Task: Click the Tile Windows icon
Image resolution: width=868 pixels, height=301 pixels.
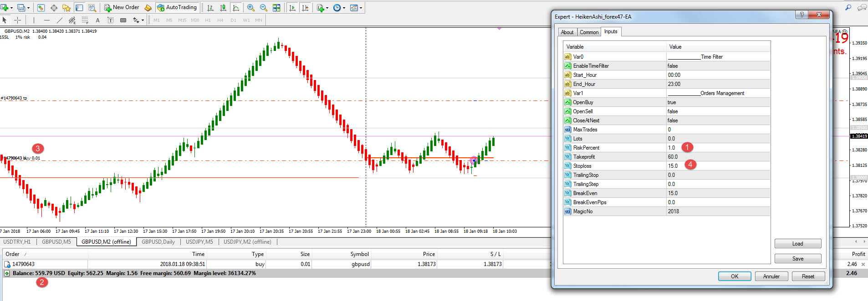Action: [276, 8]
